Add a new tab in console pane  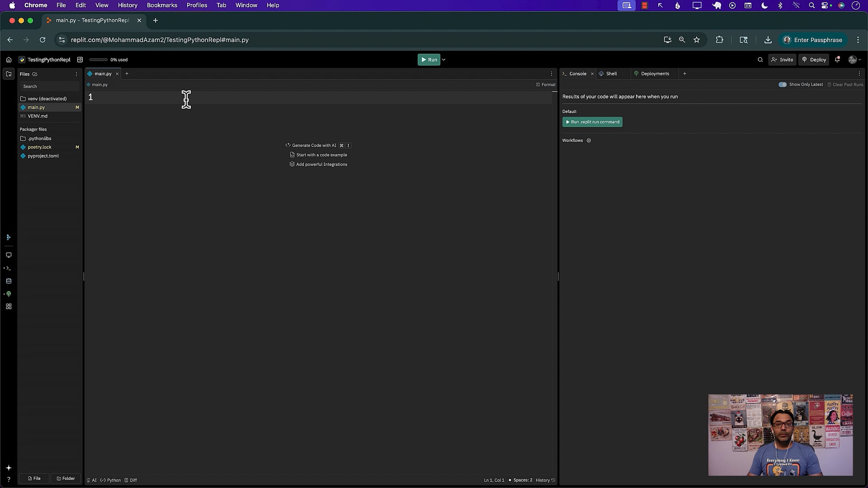coord(684,74)
